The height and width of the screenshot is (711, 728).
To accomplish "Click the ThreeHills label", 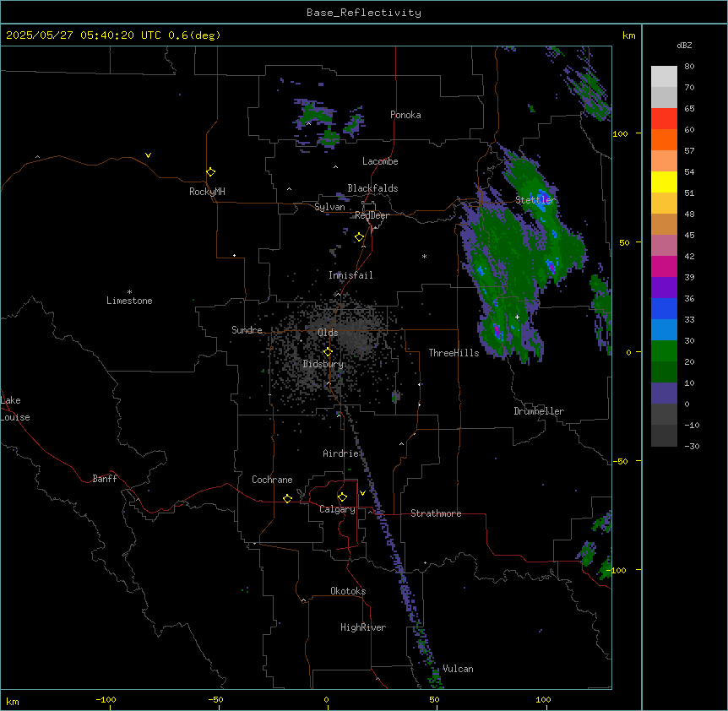I will 454,353.
